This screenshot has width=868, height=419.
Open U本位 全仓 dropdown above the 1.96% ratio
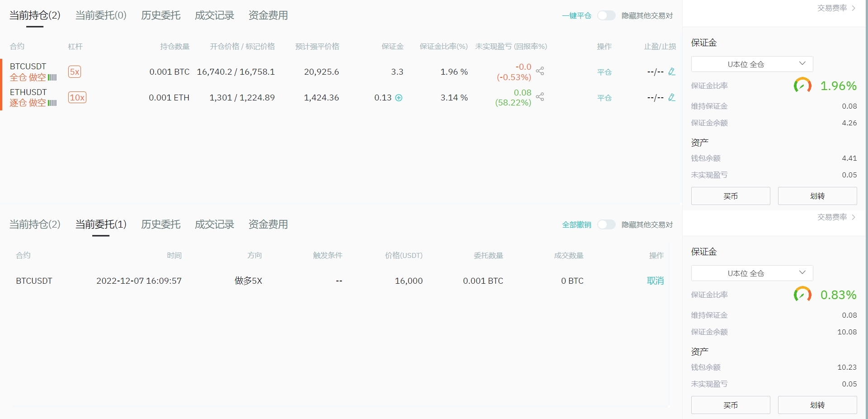(752, 64)
